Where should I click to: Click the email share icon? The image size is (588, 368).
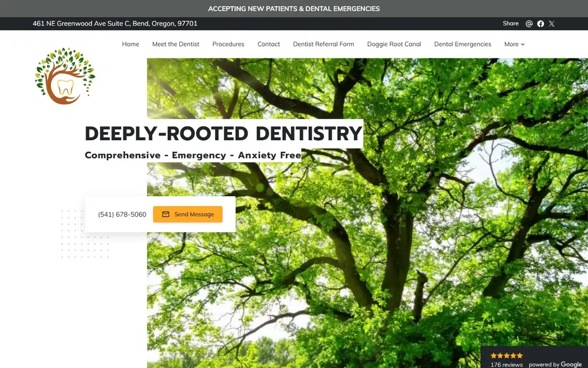(529, 24)
